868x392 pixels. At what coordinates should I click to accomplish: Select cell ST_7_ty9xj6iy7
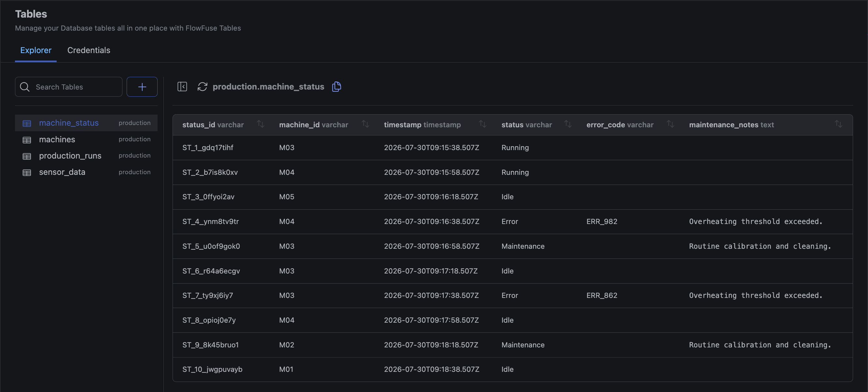pos(208,296)
